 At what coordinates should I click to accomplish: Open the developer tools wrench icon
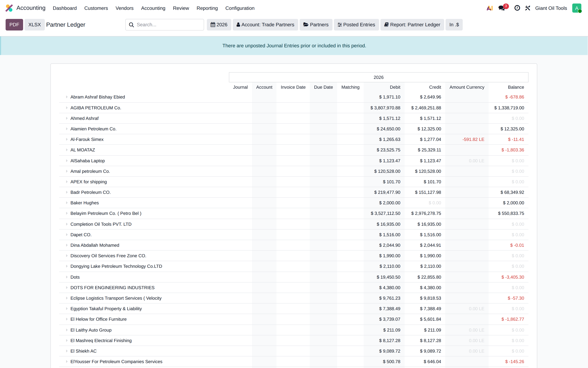point(527,8)
